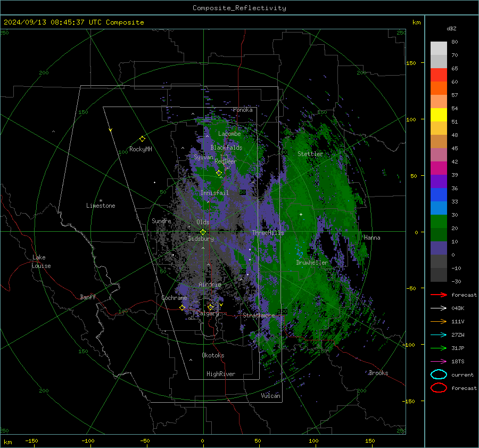The image size is (479, 448).
Task: Select the orange 111V arrow legend icon
Action: click(439, 321)
